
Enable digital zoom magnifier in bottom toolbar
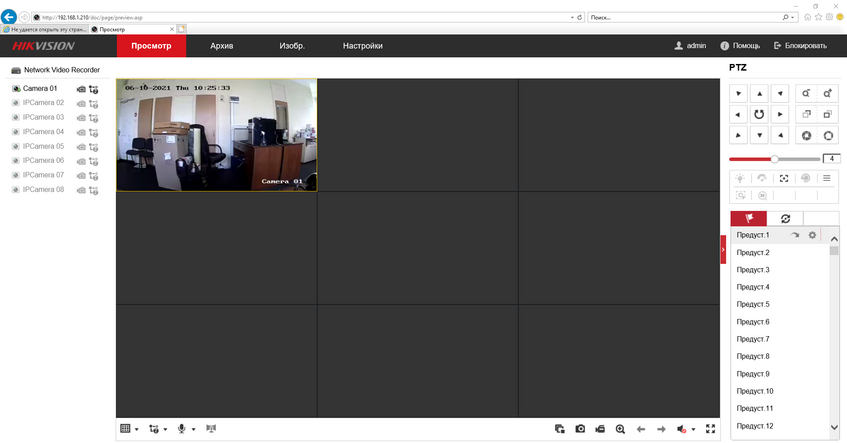click(x=620, y=429)
